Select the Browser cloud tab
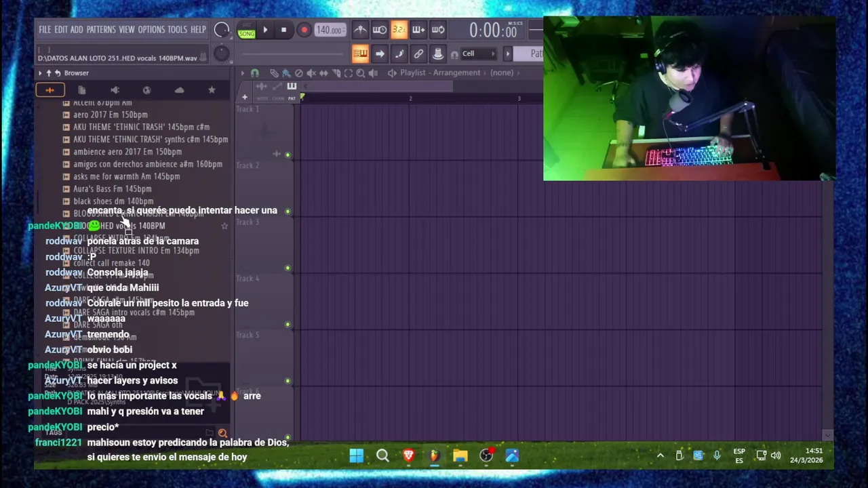Screen dimensions: 868x488 179,89
